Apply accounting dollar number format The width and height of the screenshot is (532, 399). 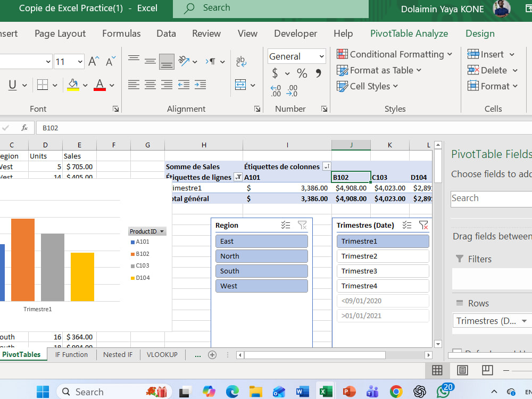[x=275, y=73]
